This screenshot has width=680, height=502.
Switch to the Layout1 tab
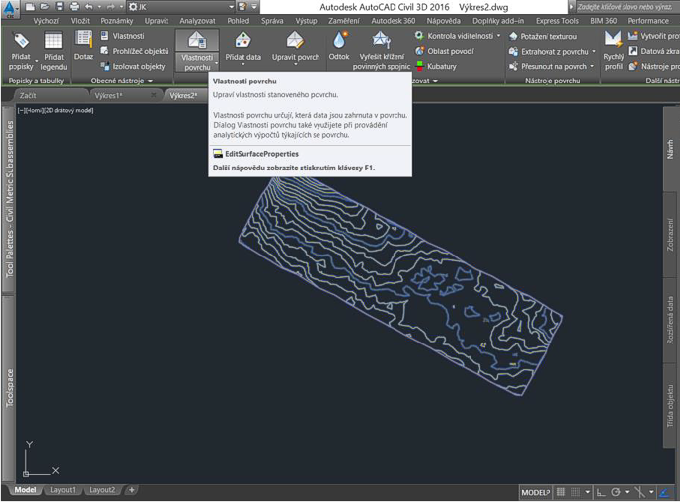[x=62, y=490]
